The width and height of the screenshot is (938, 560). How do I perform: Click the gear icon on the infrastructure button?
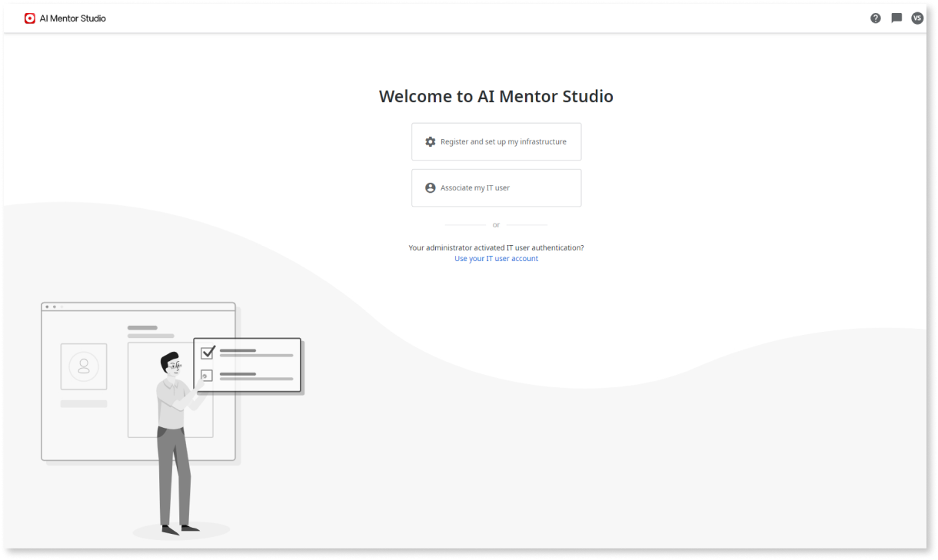pos(431,141)
